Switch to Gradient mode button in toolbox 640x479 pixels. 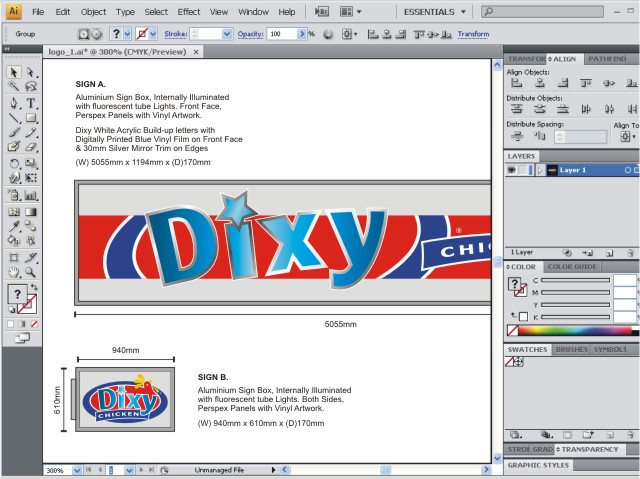pos(22,324)
